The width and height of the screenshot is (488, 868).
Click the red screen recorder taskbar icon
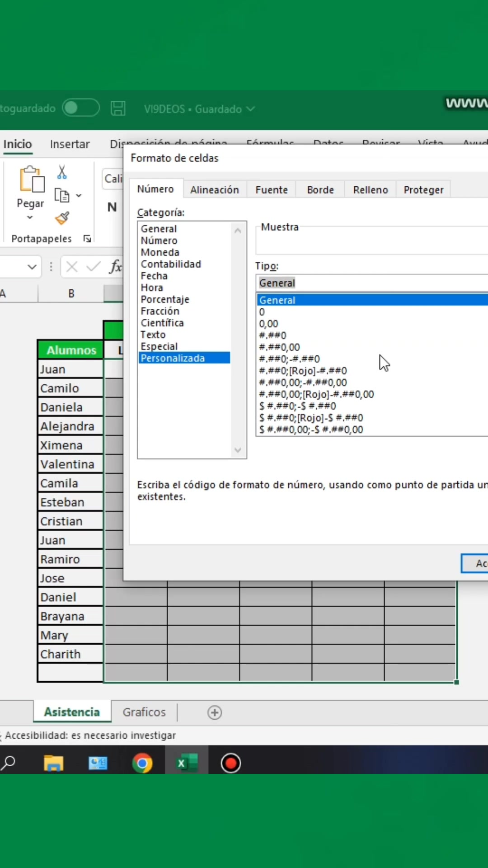tap(231, 764)
